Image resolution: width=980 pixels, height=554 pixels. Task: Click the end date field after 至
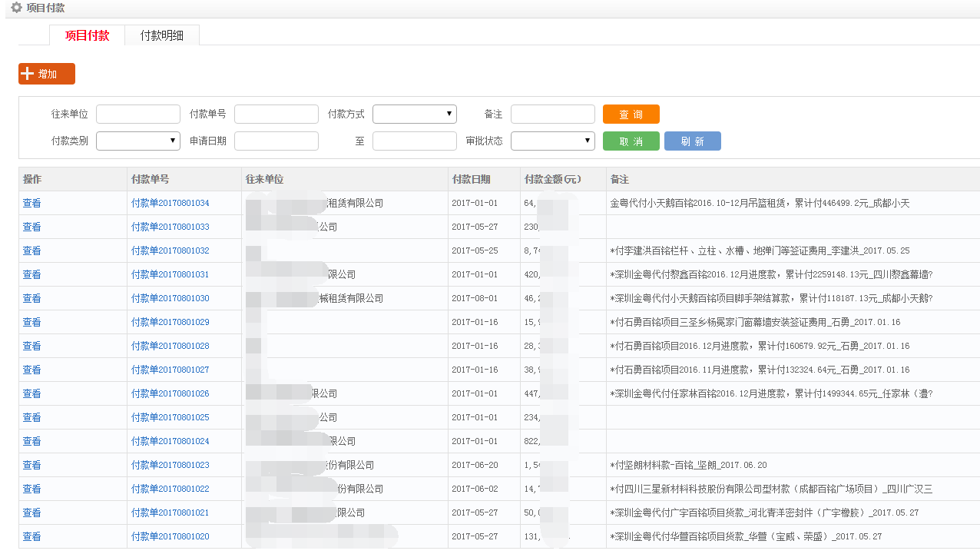414,141
